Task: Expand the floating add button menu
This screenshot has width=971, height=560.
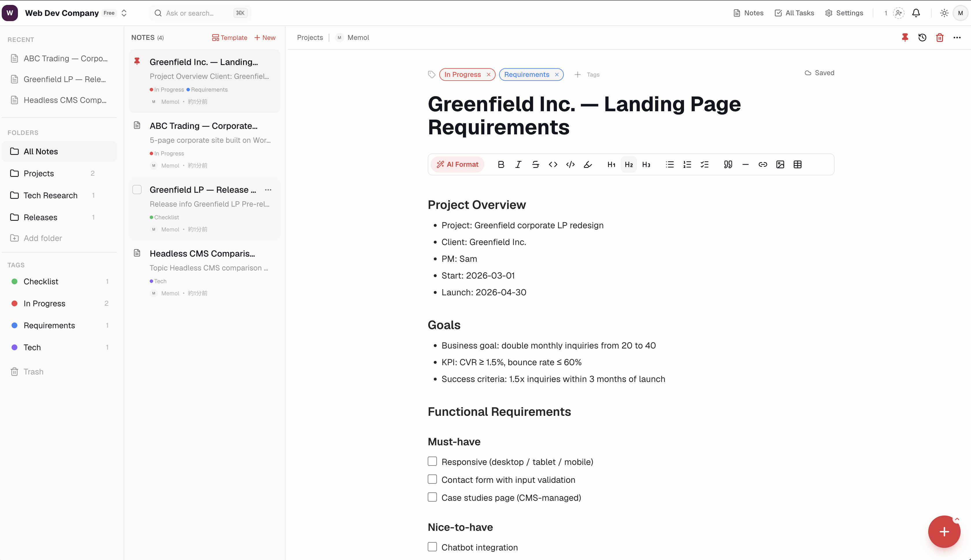Action: point(957,520)
